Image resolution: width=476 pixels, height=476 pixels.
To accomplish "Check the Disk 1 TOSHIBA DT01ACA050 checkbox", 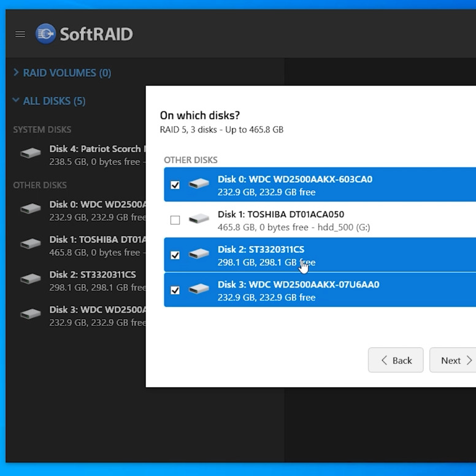I will tap(175, 220).
